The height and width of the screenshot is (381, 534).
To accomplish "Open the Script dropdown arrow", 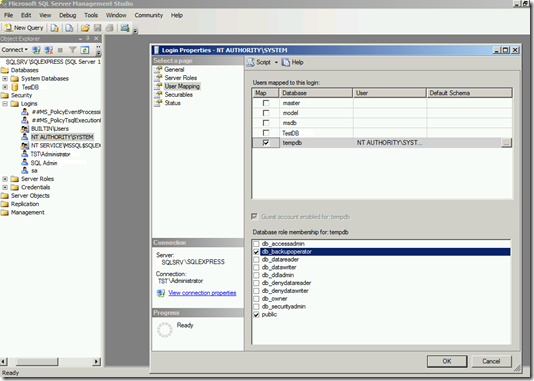I will click(x=276, y=62).
